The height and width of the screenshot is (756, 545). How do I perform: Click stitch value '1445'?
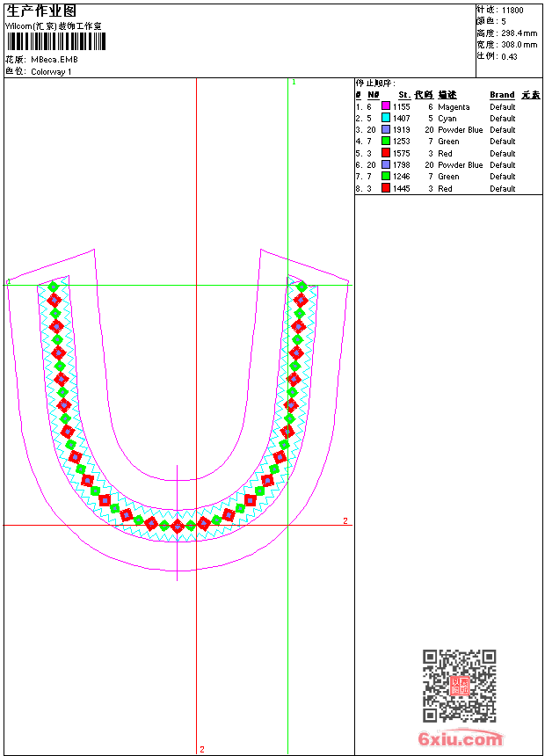click(x=401, y=188)
